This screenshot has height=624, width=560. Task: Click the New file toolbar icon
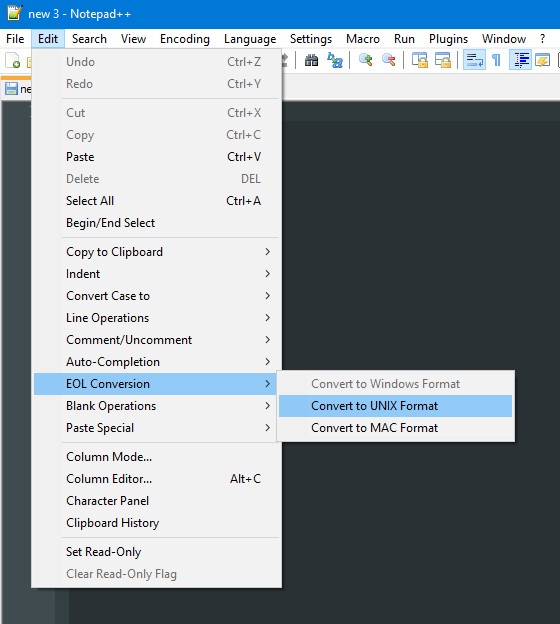[13, 60]
